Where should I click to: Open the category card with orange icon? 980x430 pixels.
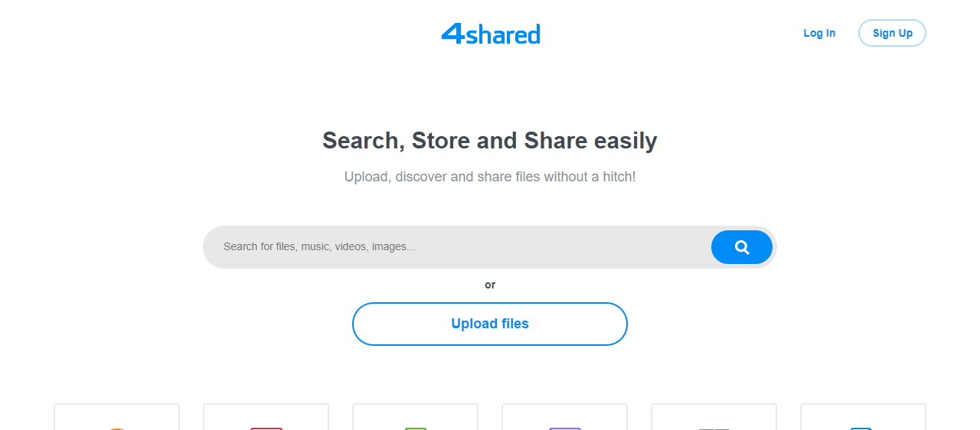pyautogui.click(x=116, y=417)
